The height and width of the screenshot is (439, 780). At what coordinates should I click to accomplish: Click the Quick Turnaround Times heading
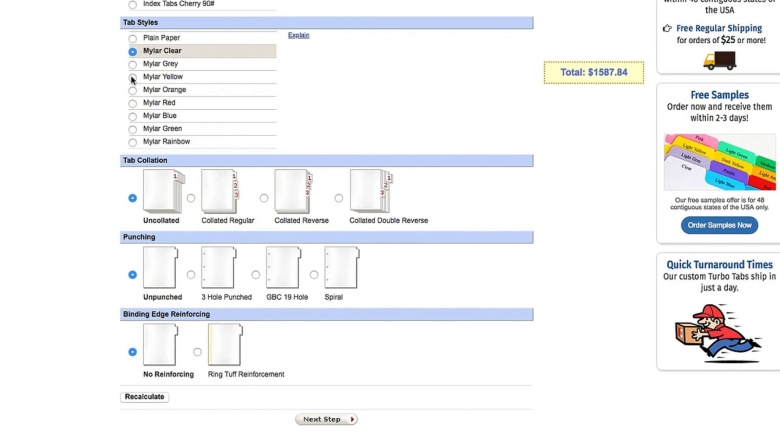click(719, 264)
